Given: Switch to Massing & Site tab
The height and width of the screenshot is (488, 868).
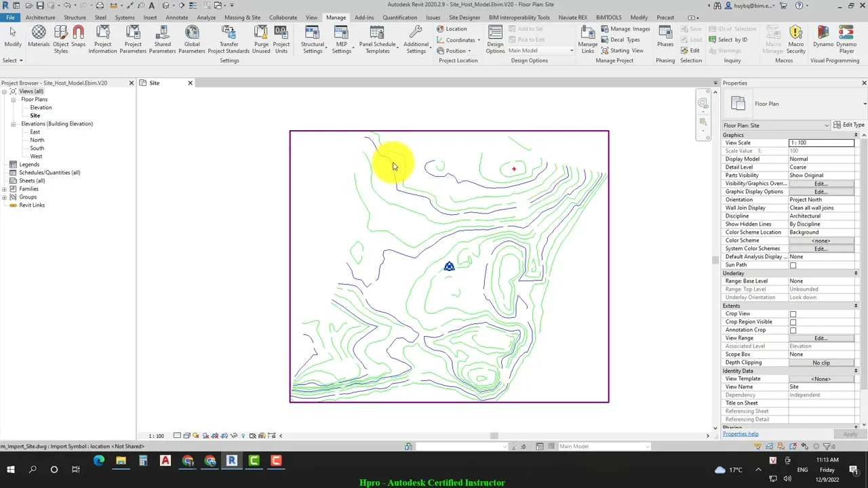Looking at the screenshot, I should pos(242,18).
